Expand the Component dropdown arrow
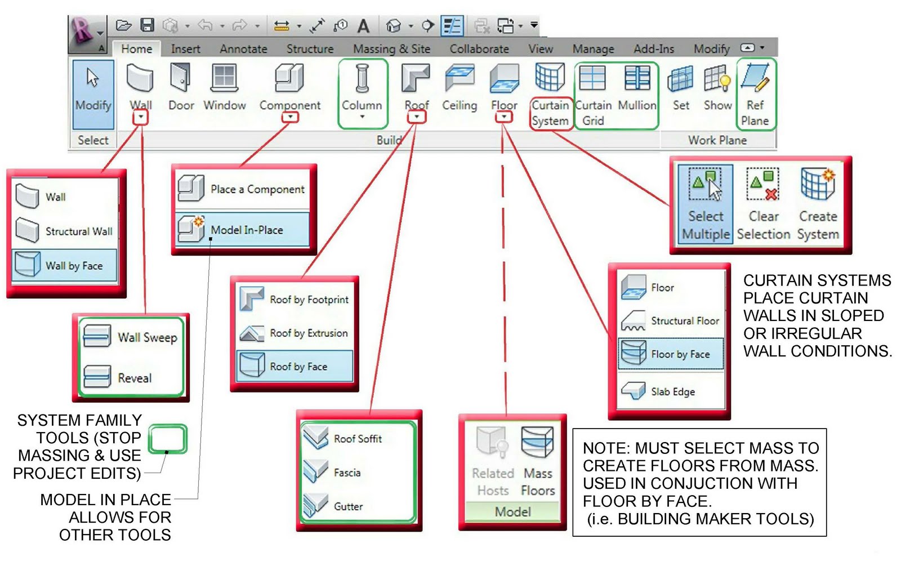This screenshot has height=588, width=901. [x=291, y=117]
